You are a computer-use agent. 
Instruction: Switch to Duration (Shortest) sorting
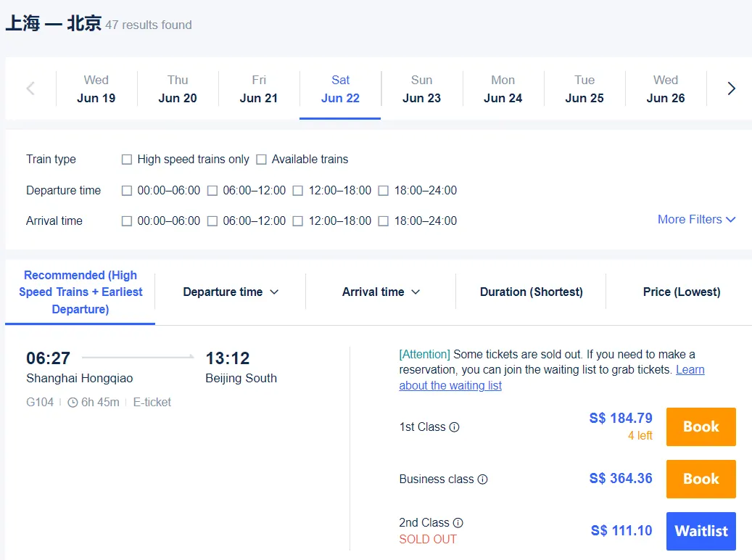(530, 292)
